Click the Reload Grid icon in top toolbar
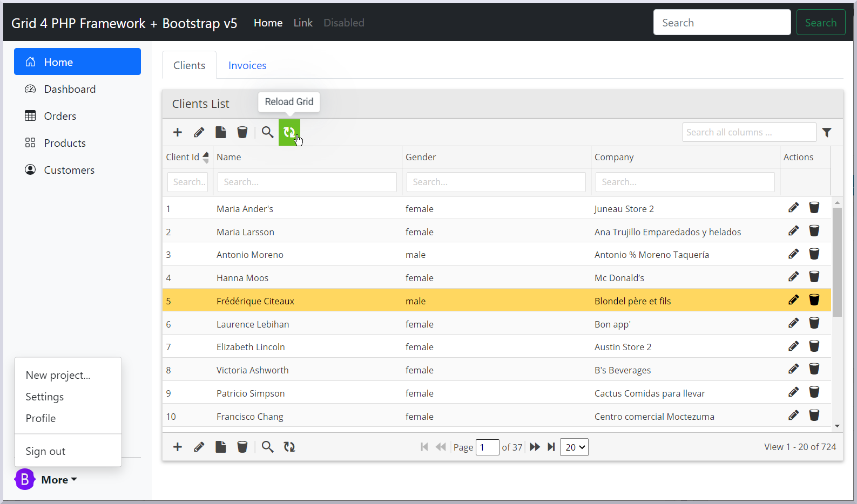The image size is (857, 504). pyautogui.click(x=289, y=132)
